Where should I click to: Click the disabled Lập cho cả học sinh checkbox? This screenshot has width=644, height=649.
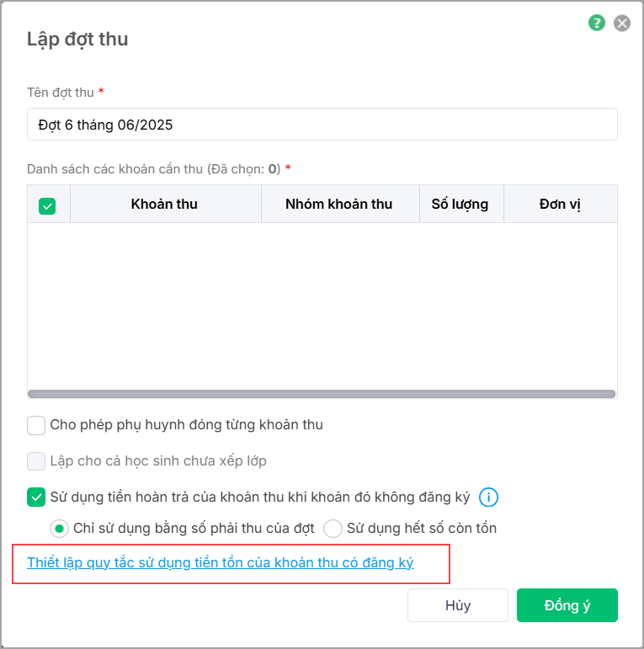click(36, 461)
